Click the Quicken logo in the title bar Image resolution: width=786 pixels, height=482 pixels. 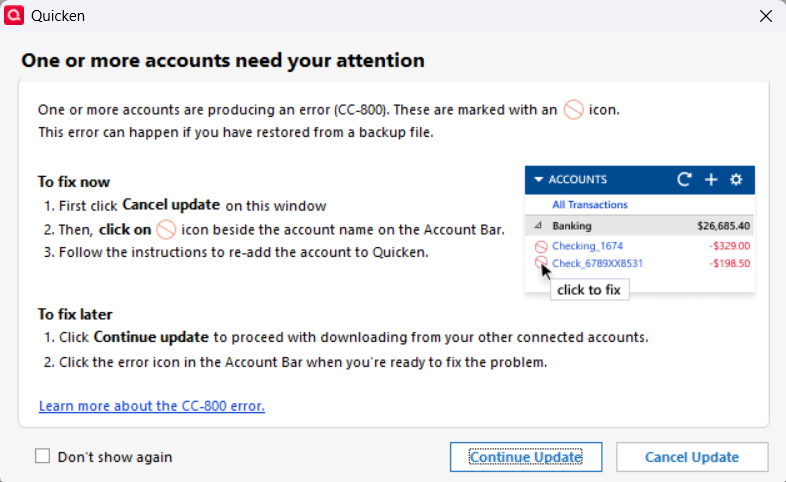pos(15,16)
